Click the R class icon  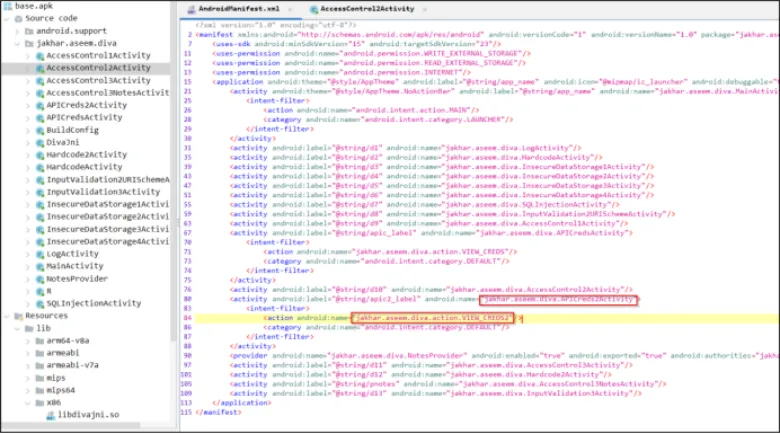pyautogui.click(x=40, y=292)
